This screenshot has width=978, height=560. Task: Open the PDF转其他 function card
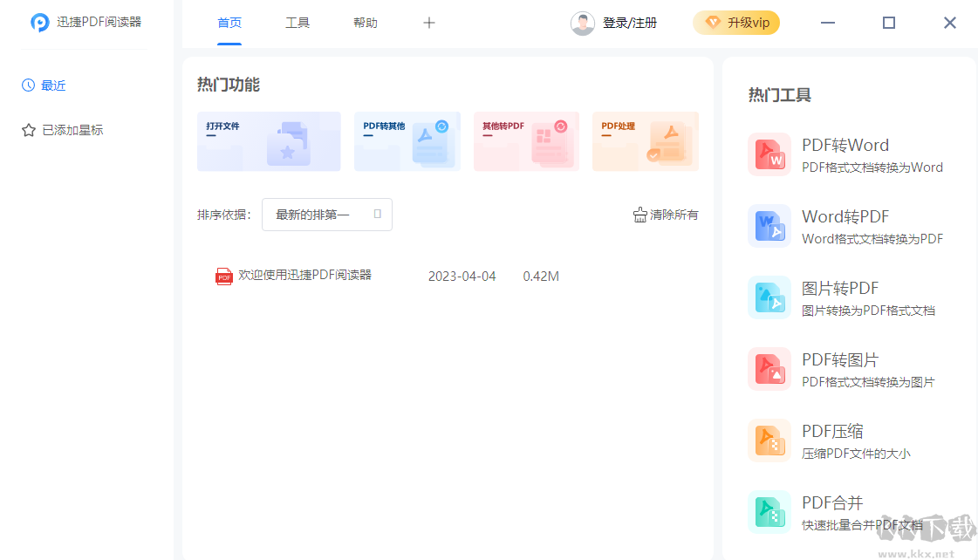point(407,141)
